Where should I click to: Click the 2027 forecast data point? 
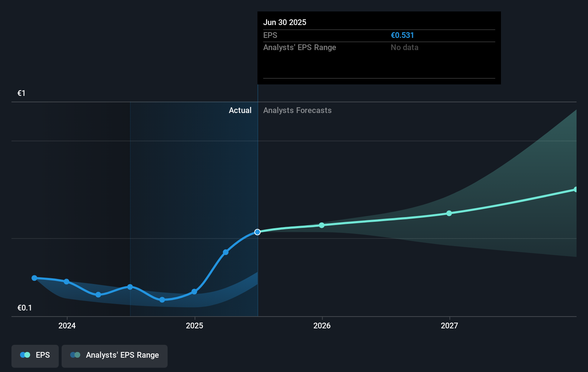[449, 213]
